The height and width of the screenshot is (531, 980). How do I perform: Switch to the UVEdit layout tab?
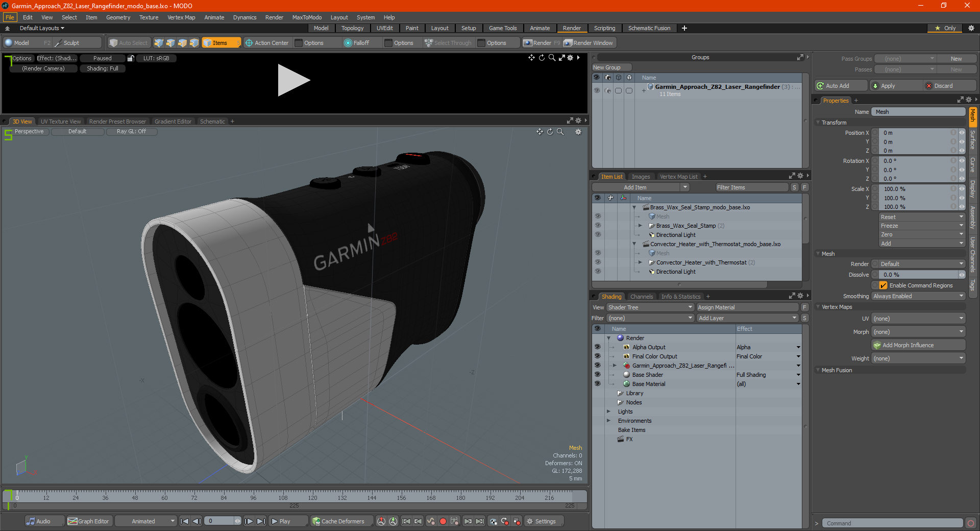click(x=384, y=28)
